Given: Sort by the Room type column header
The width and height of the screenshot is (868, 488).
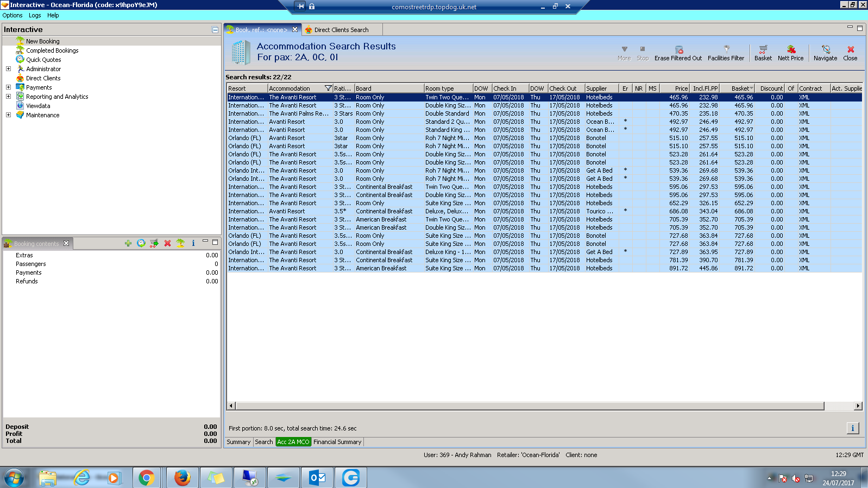Looking at the screenshot, I should (448, 88).
